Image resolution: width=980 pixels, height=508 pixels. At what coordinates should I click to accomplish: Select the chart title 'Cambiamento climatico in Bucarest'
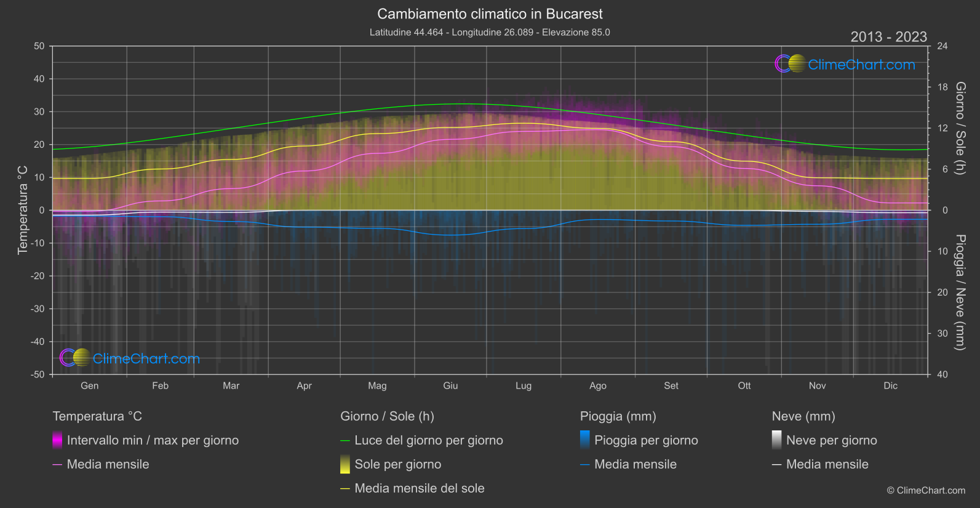490,14
